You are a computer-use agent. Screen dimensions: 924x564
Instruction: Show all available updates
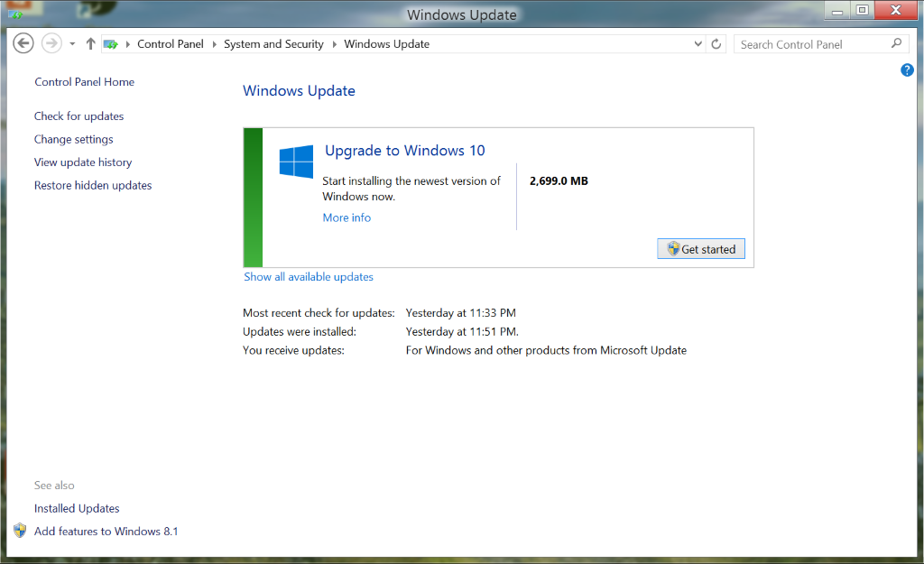pos(309,277)
